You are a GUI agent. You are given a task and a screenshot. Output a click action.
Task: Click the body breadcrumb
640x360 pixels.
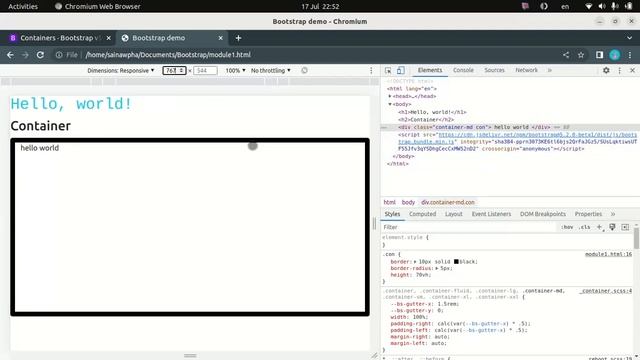click(408, 202)
